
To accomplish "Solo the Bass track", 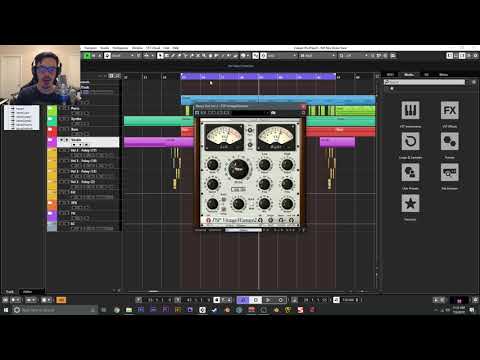I will 66,129.
